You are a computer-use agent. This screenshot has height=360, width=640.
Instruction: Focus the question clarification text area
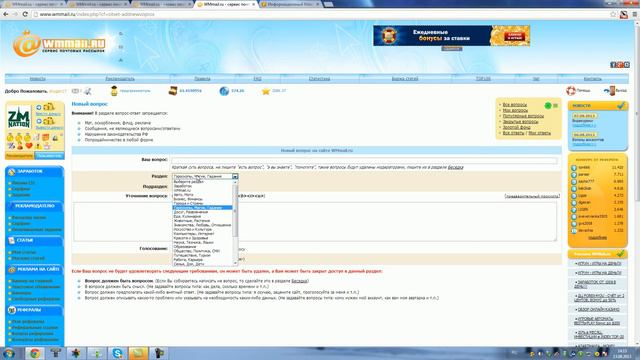click(315, 221)
